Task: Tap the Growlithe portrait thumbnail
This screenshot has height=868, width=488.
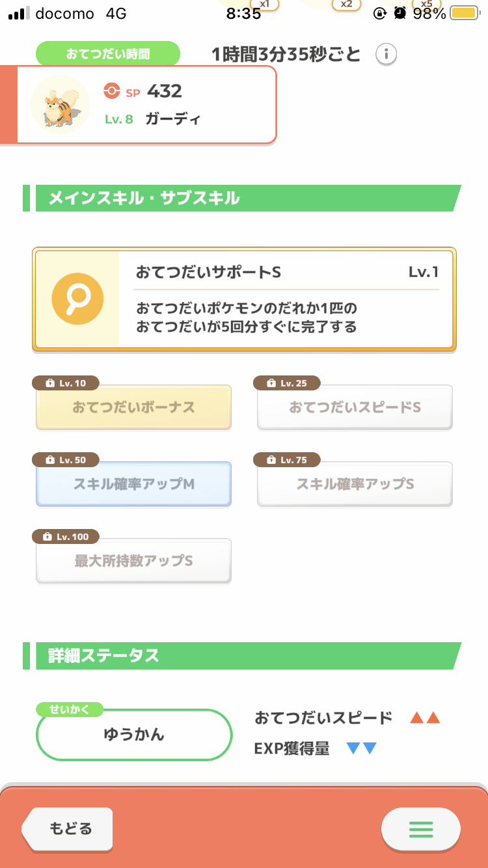Action: click(x=61, y=105)
